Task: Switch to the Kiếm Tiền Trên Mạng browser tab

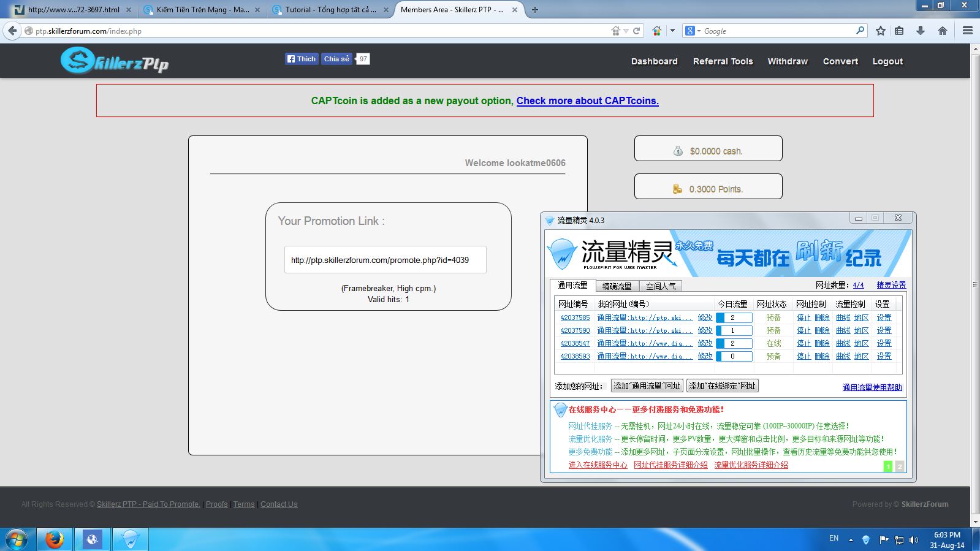Action: [202, 10]
